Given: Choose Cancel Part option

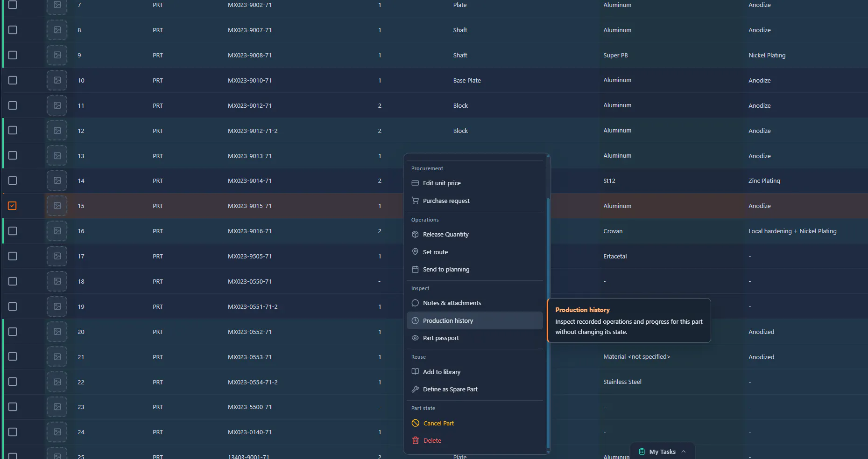Looking at the screenshot, I should pos(475,423).
